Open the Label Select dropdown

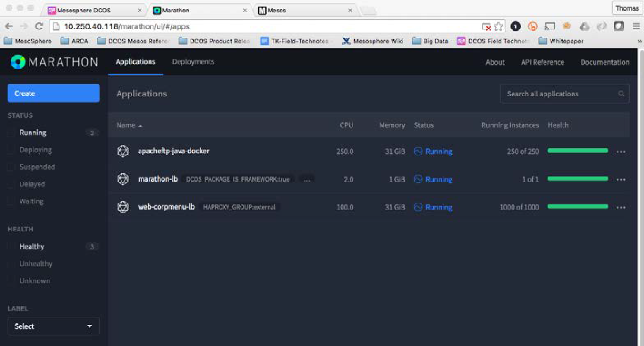(x=53, y=326)
